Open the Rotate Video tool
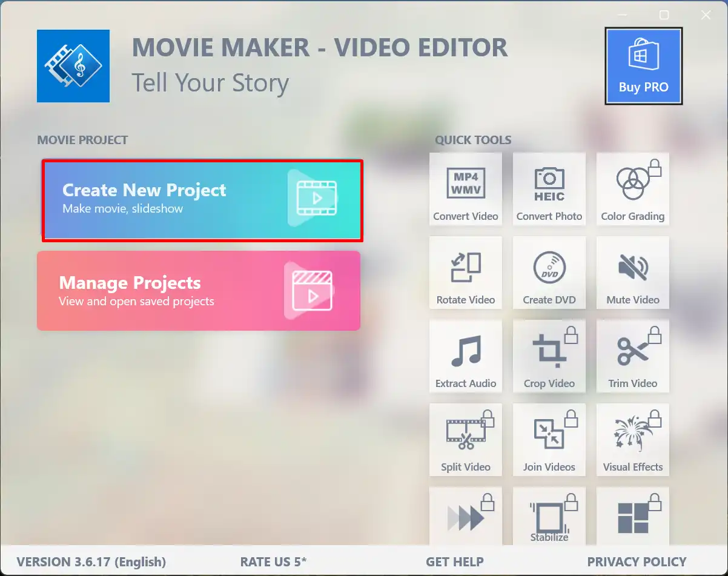 pos(466,273)
